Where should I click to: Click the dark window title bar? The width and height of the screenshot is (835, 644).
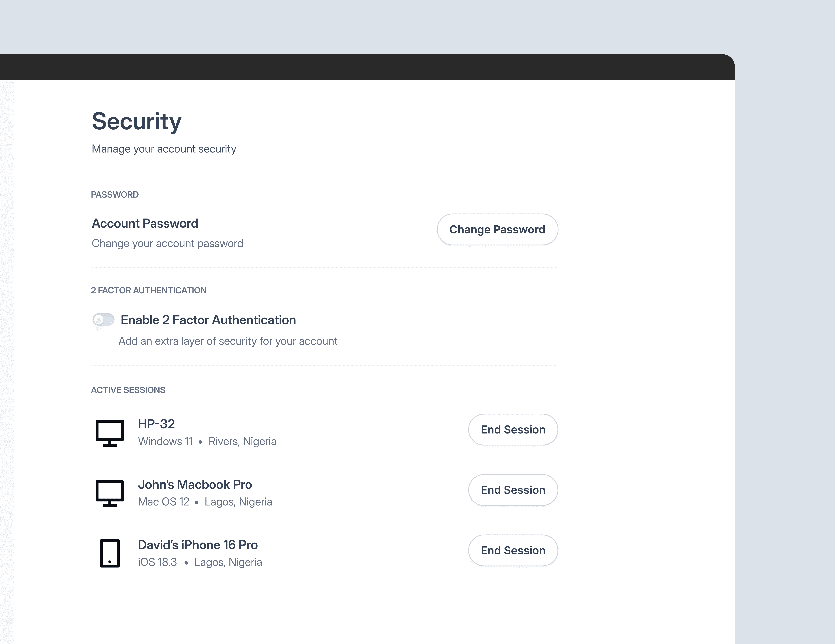point(367,67)
